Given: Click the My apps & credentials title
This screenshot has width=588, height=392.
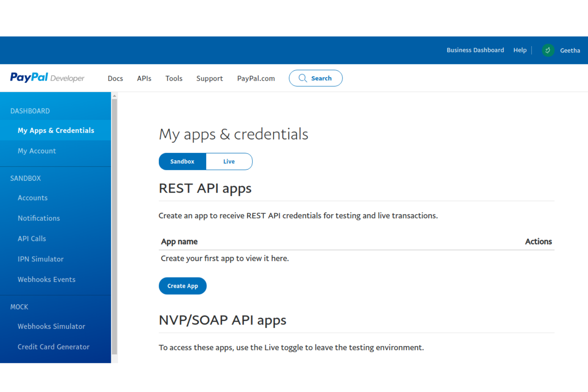Looking at the screenshot, I should 234,135.
